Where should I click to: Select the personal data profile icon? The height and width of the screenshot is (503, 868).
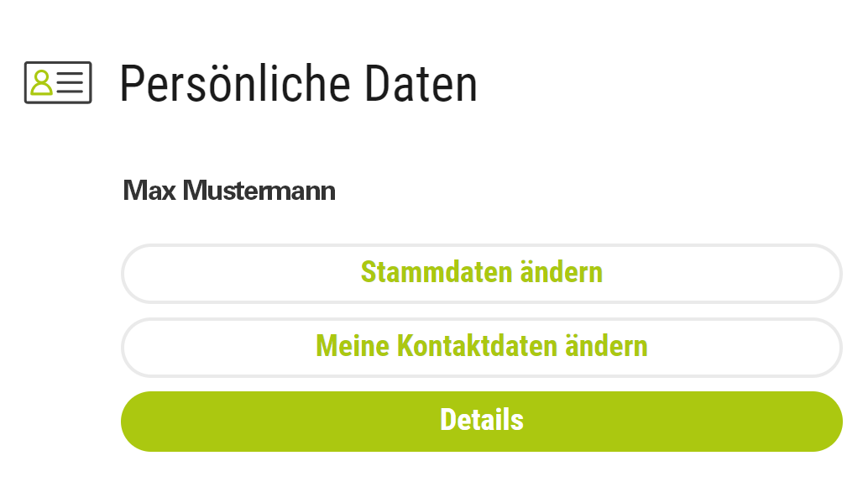tap(58, 82)
